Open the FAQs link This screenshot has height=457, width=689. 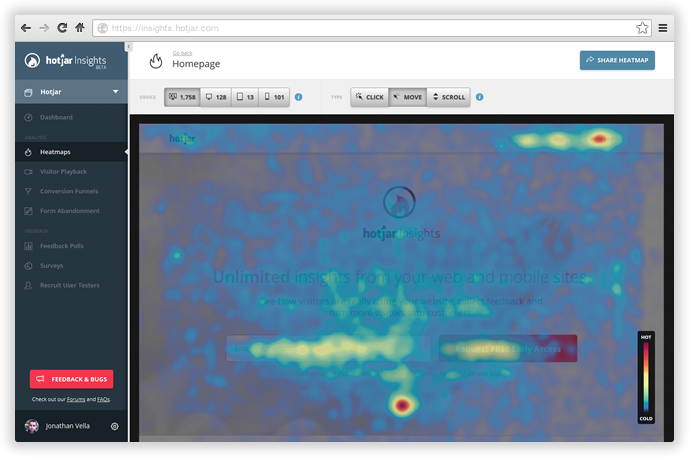tap(103, 399)
